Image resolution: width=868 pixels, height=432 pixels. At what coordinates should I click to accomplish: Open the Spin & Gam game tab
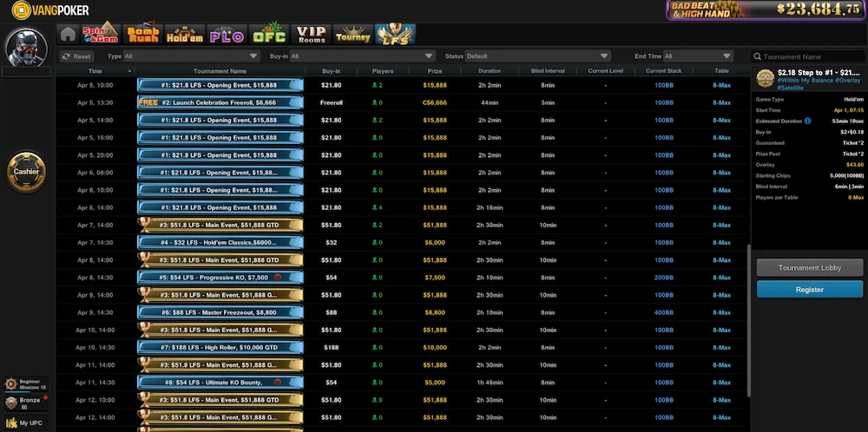click(100, 35)
